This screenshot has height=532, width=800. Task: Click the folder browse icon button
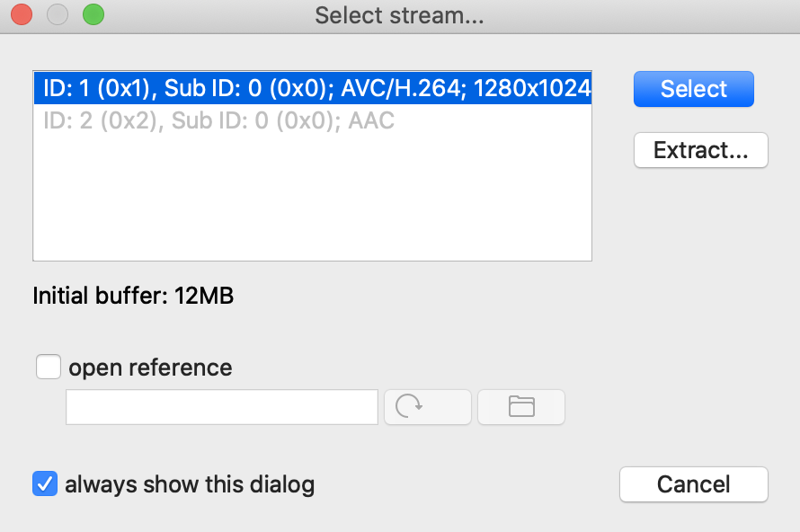pyautogui.click(x=521, y=407)
